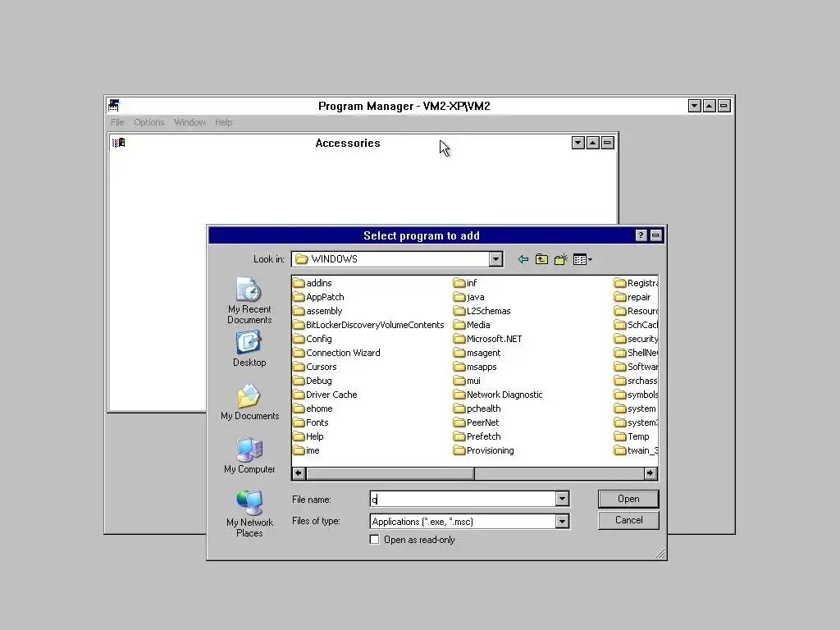The image size is (840, 630).
Task: Select the ime folder
Action: tap(307, 450)
